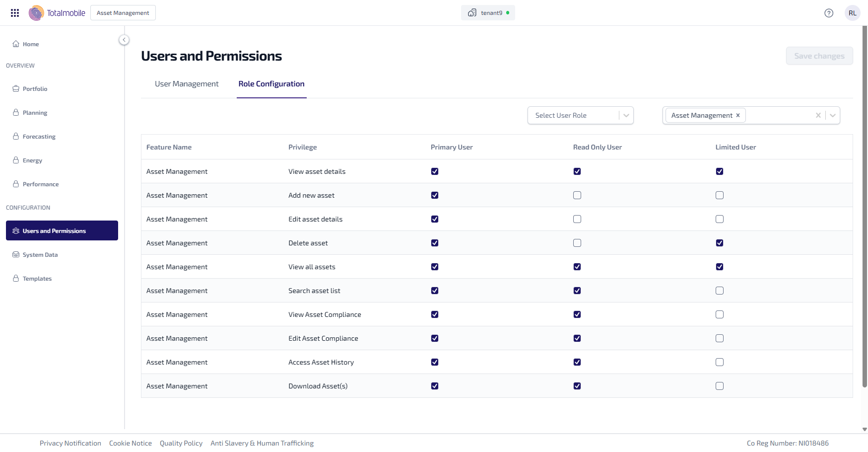This screenshot has height=452, width=868.
Task: Disable Download Asset(s) for Primary User
Action: [434, 386]
